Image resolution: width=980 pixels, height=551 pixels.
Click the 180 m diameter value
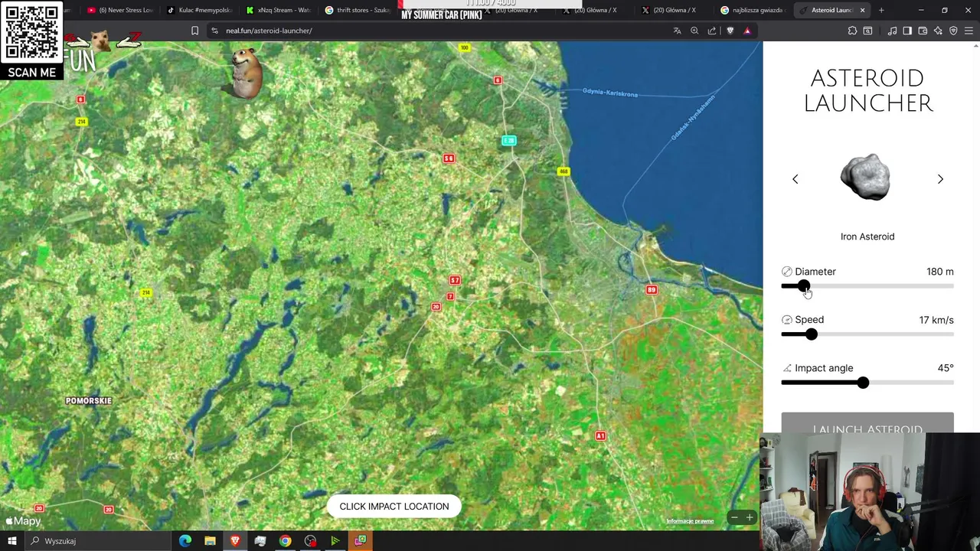(939, 272)
